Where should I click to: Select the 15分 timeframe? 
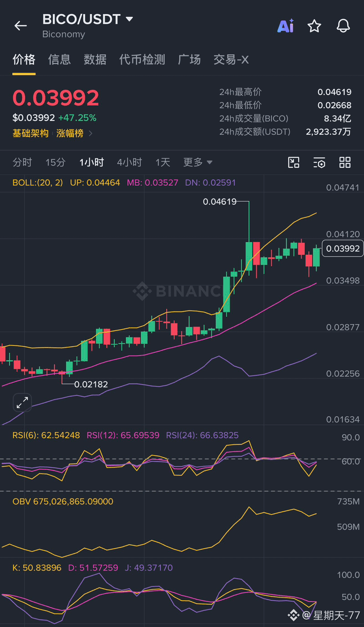(55, 162)
